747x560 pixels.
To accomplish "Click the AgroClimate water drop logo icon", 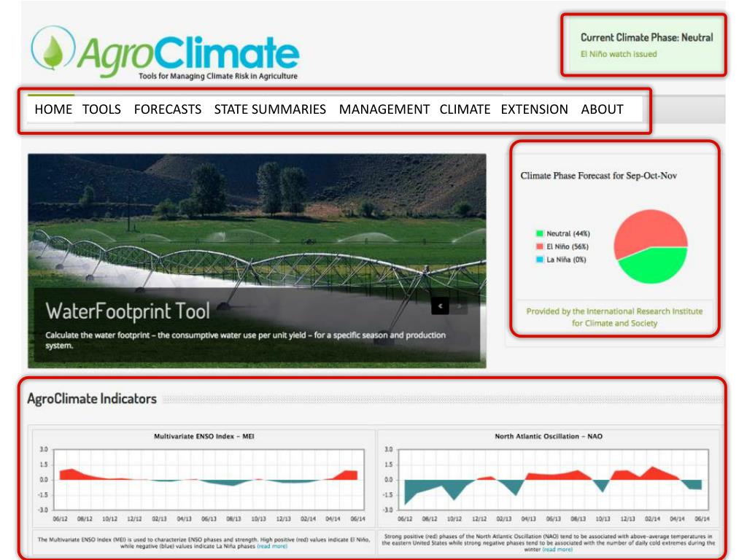I will click(53, 48).
